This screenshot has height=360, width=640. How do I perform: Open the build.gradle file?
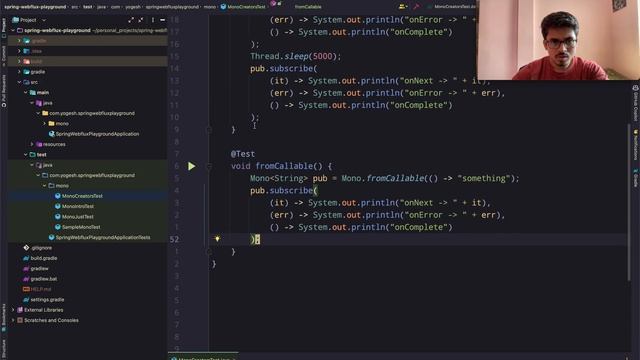tap(40, 258)
